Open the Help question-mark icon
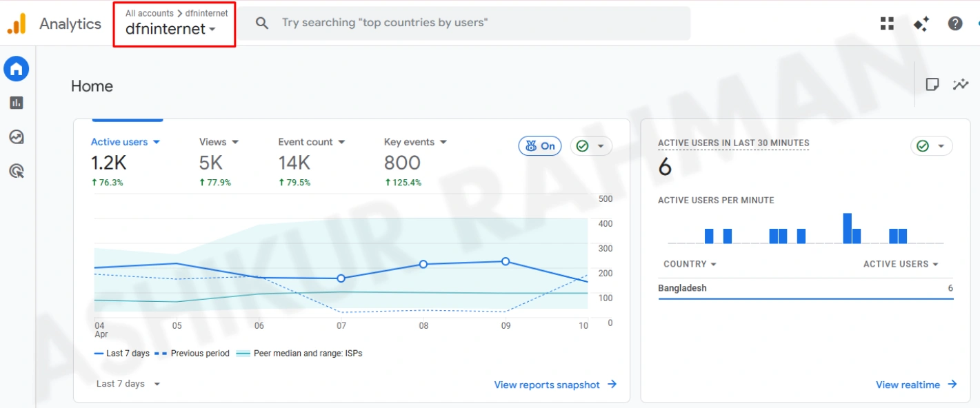 [955, 23]
